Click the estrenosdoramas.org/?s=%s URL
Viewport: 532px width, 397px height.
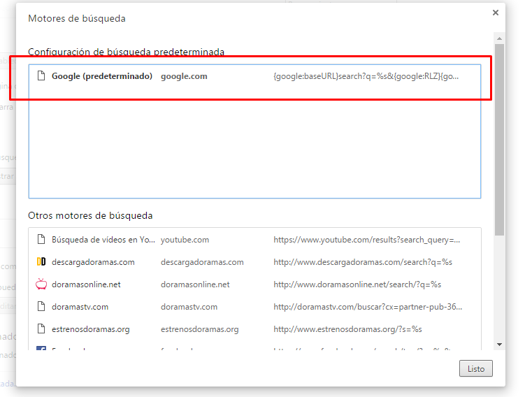point(347,329)
